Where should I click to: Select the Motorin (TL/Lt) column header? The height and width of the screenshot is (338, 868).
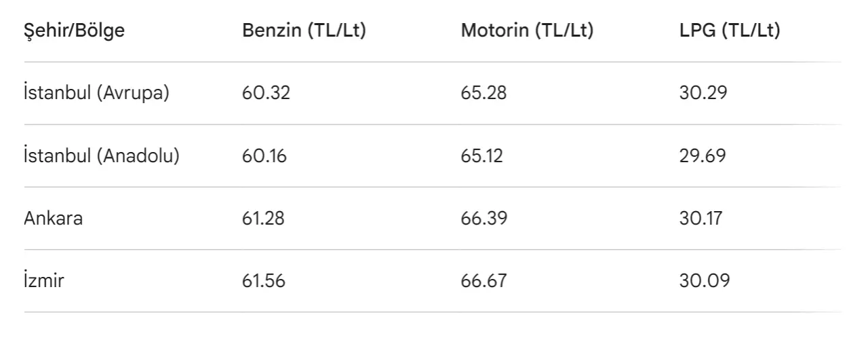[x=527, y=31]
